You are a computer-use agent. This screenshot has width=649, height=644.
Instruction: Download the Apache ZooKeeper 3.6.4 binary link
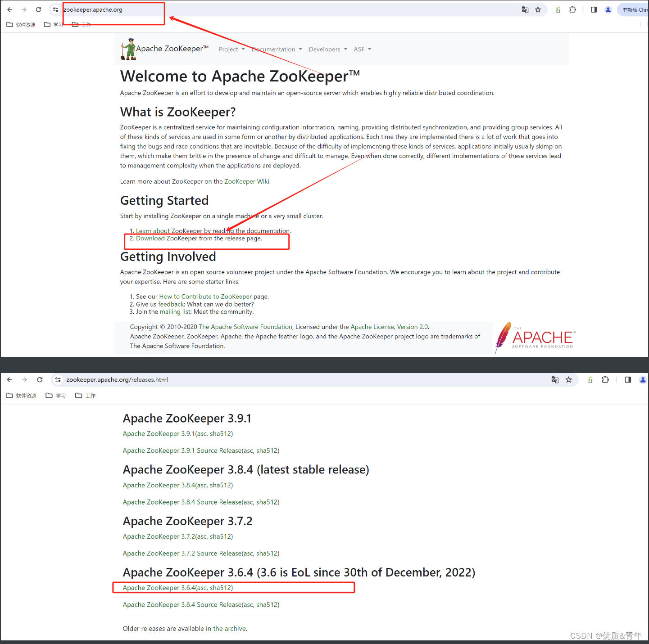coord(159,588)
